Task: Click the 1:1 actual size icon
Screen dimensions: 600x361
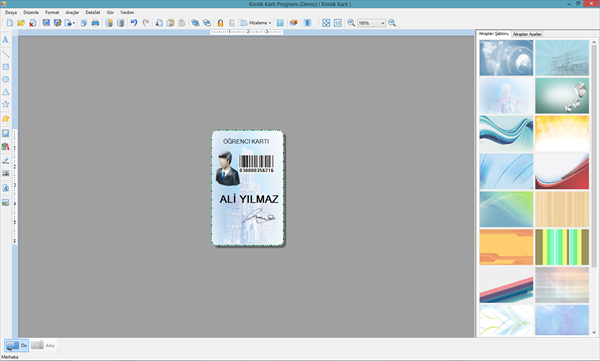Action: [338, 23]
